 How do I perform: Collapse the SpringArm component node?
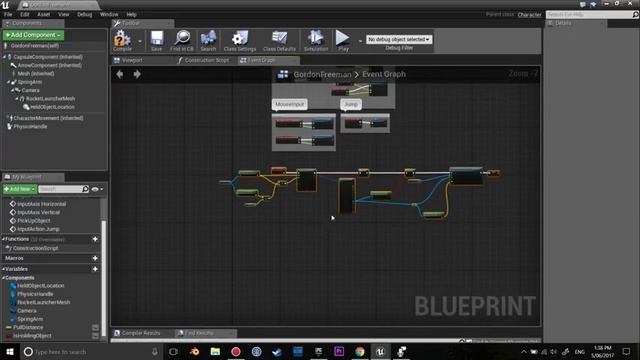coord(8,82)
